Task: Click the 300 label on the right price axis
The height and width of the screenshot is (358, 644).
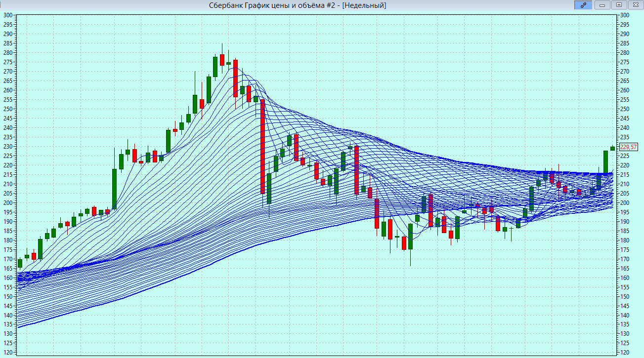Action: pyautogui.click(x=625, y=15)
